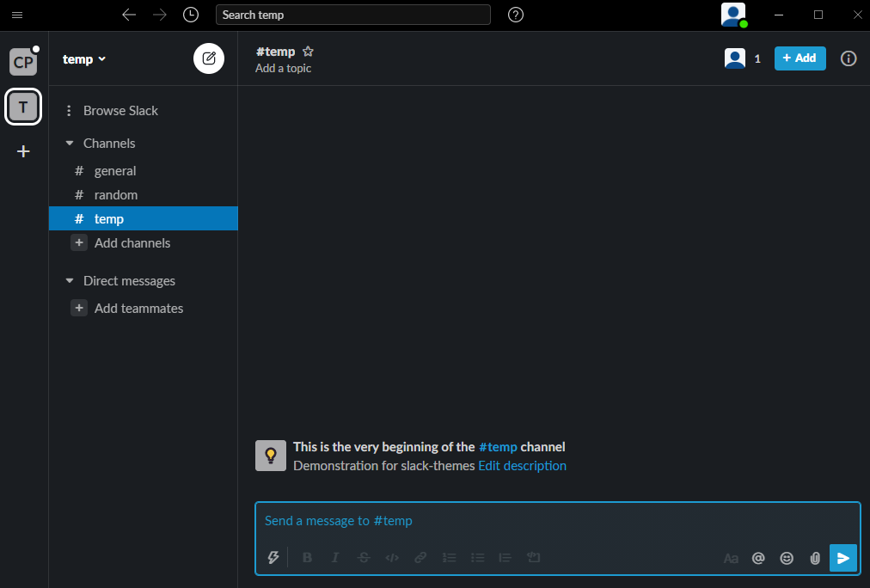
Task: Open the clock history icon
Action: 191,15
